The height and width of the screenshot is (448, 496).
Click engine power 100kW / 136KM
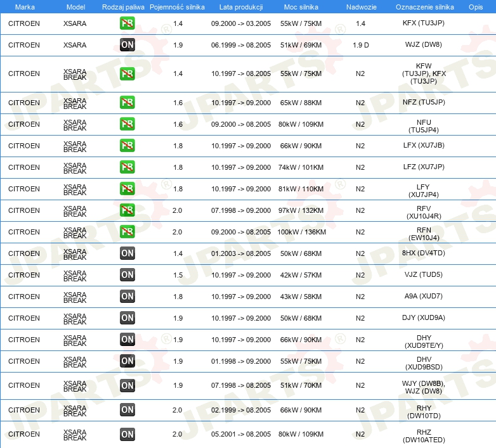click(301, 232)
